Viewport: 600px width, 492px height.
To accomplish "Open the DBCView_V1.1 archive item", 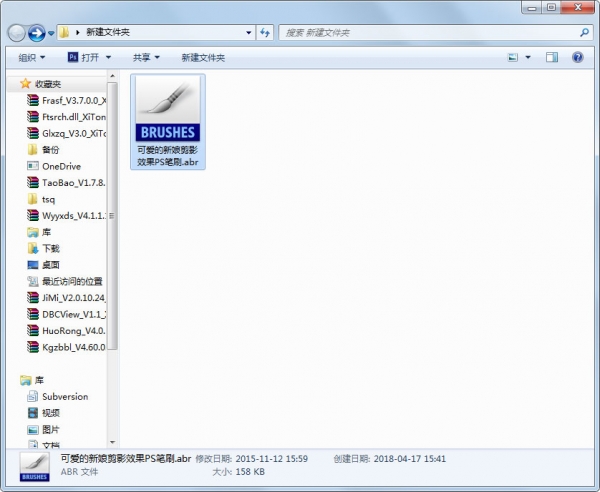I will [x=67, y=314].
